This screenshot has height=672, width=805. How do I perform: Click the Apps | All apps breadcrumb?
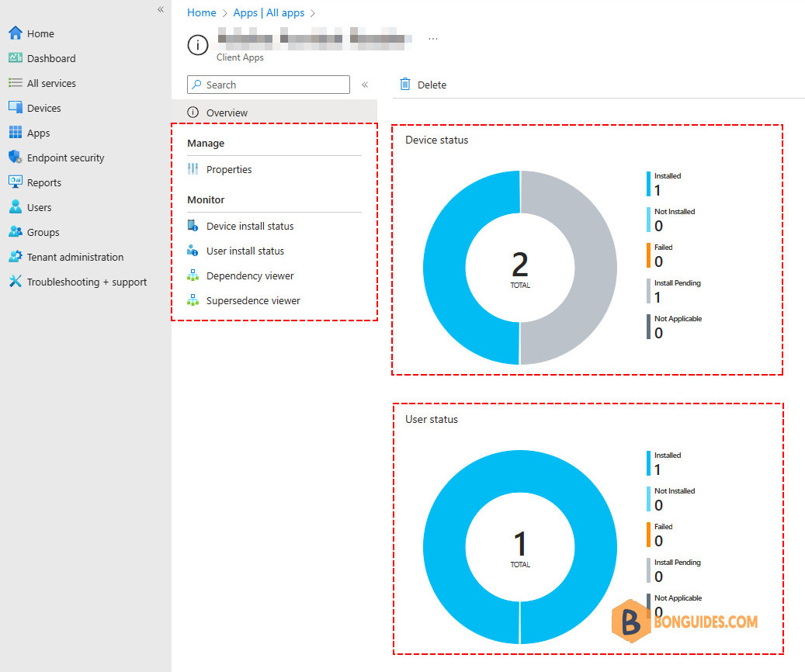click(269, 12)
